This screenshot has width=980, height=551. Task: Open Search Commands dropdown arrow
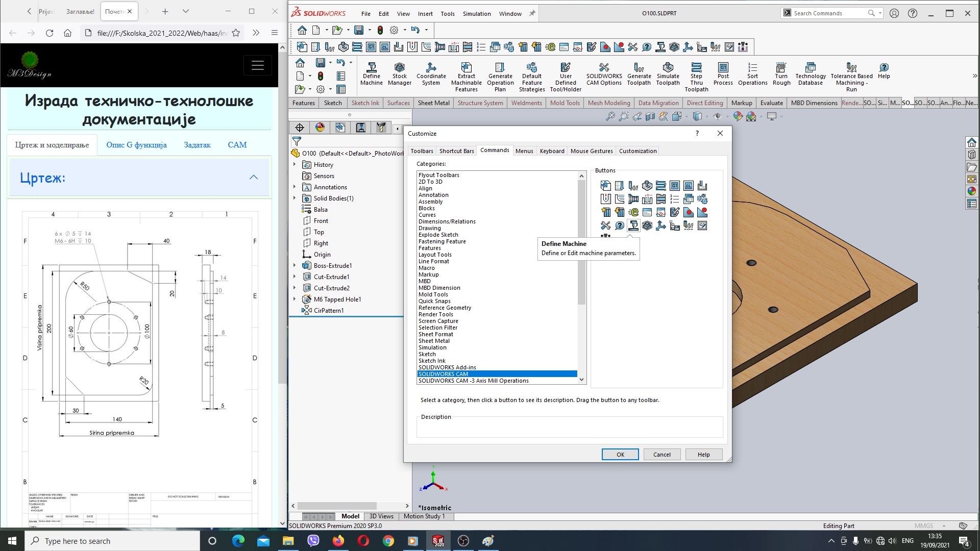(x=880, y=13)
